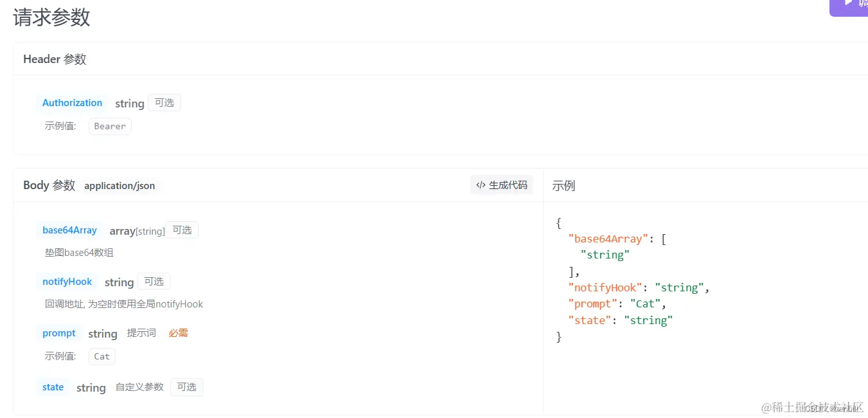Click the 自定义参数 description

tap(139, 387)
